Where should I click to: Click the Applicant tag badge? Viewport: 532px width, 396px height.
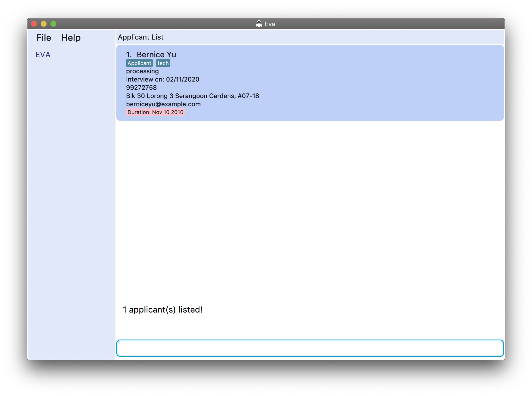point(139,63)
